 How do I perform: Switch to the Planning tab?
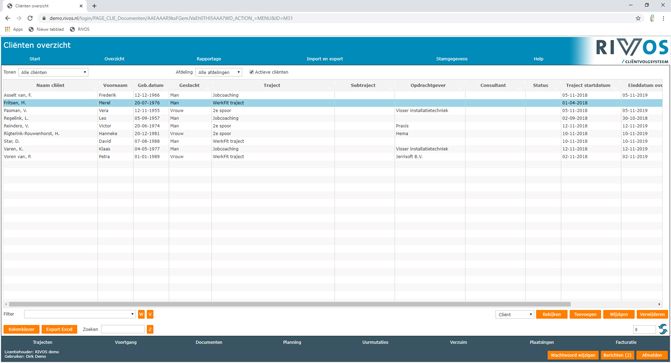click(x=292, y=342)
